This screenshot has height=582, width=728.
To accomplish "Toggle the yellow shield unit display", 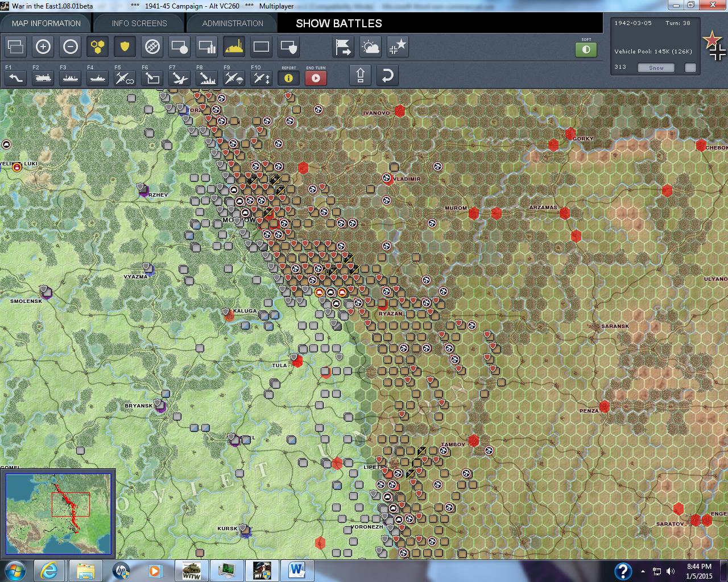I will click(125, 47).
